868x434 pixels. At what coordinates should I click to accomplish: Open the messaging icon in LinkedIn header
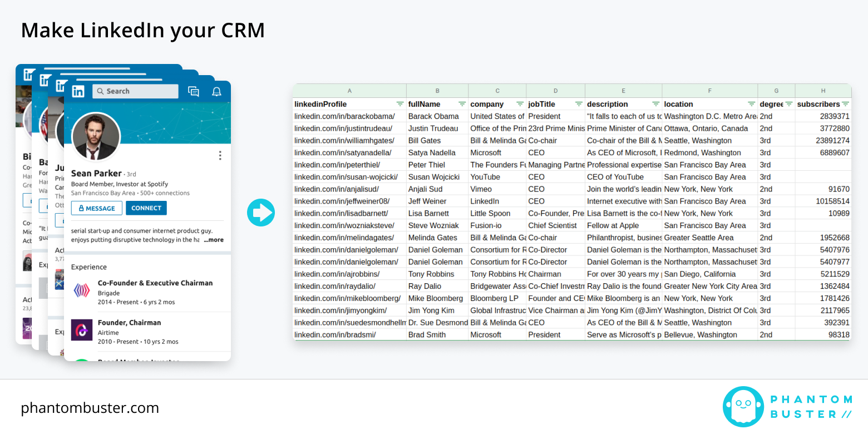click(x=194, y=92)
